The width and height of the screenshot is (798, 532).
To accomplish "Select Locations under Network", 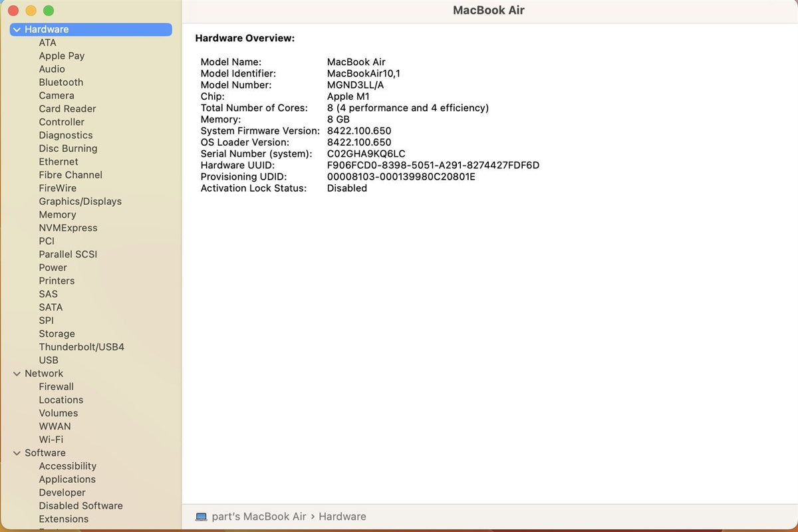I will tap(61, 400).
